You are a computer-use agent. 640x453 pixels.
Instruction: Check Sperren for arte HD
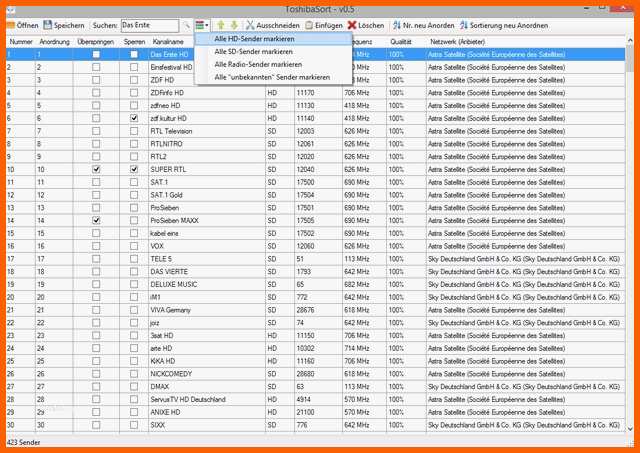[134, 348]
